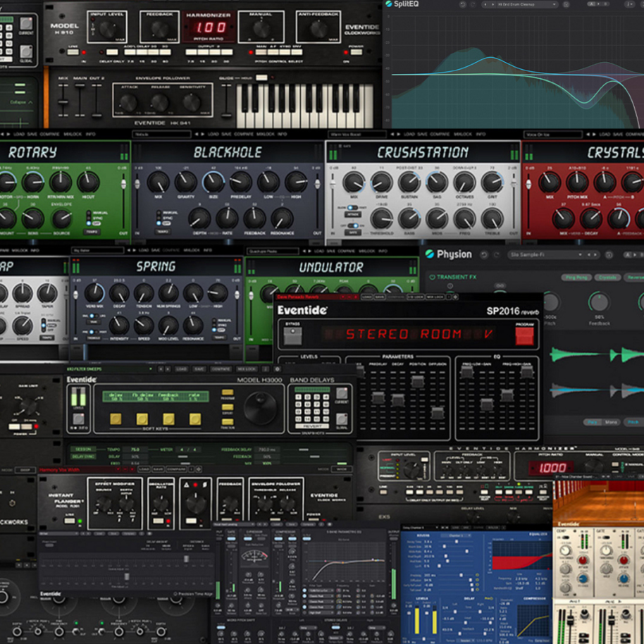Click the CrushStation SUSTAIN knob
Viewport: 644px width, 644px height.
click(x=409, y=182)
